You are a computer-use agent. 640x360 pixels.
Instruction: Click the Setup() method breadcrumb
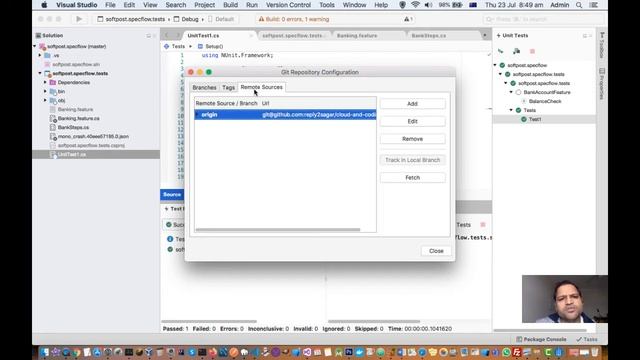pyautogui.click(x=210, y=47)
